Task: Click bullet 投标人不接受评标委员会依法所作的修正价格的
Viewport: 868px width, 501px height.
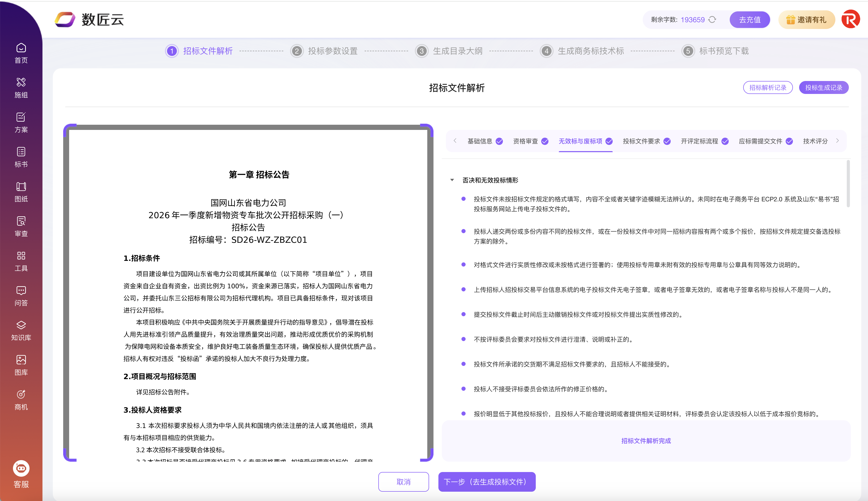Action: pos(541,389)
